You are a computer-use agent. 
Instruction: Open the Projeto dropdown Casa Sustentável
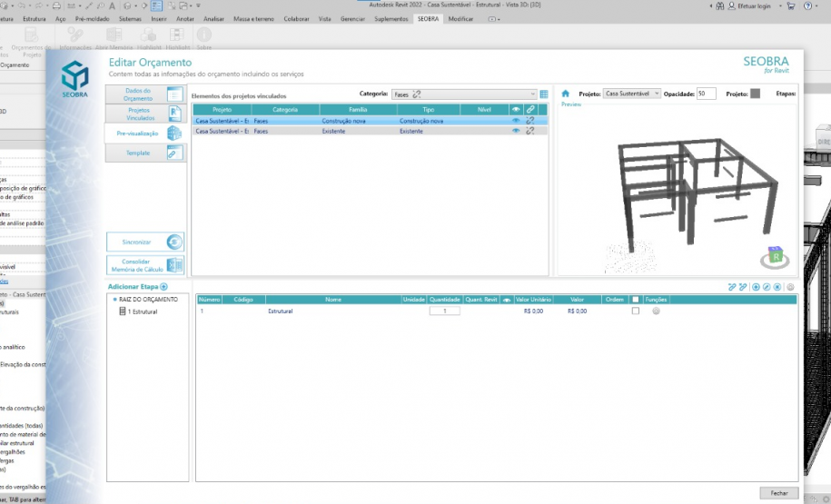tap(632, 94)
